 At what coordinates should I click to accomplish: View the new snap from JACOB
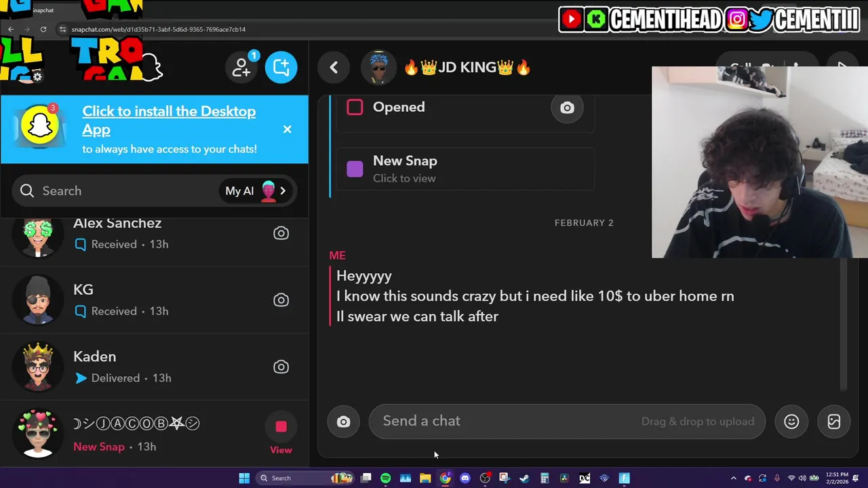tap(281, 435)
